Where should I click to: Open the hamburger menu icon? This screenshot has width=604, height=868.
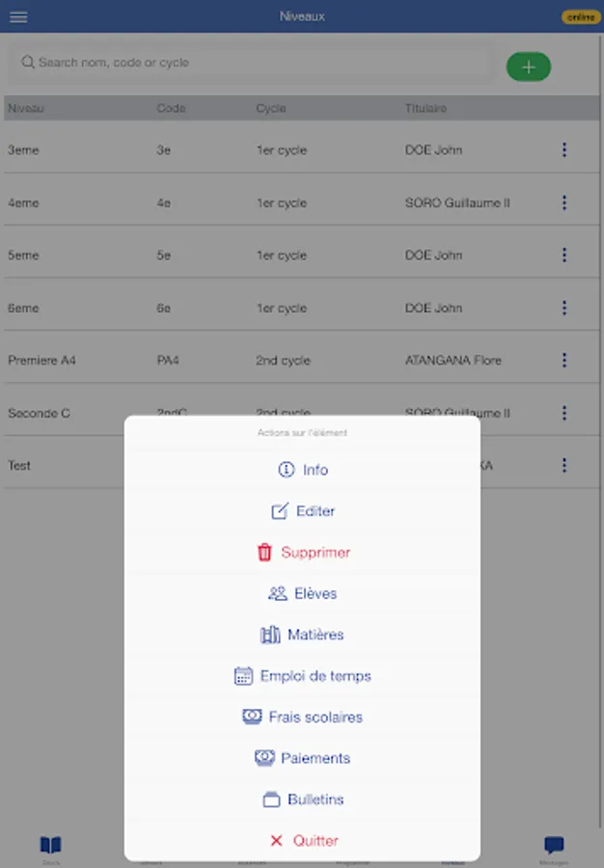(x=18, y=16)
